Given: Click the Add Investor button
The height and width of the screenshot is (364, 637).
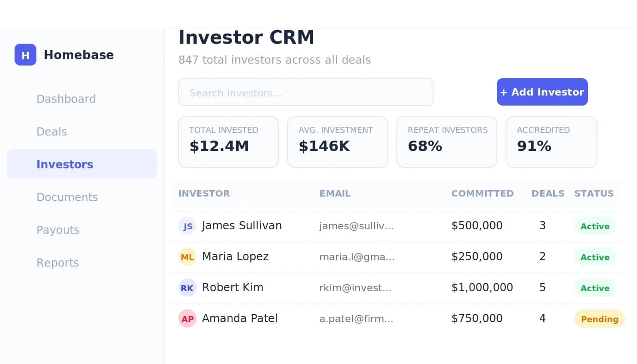Looking at the screenshot, I should tap(542, 92).
